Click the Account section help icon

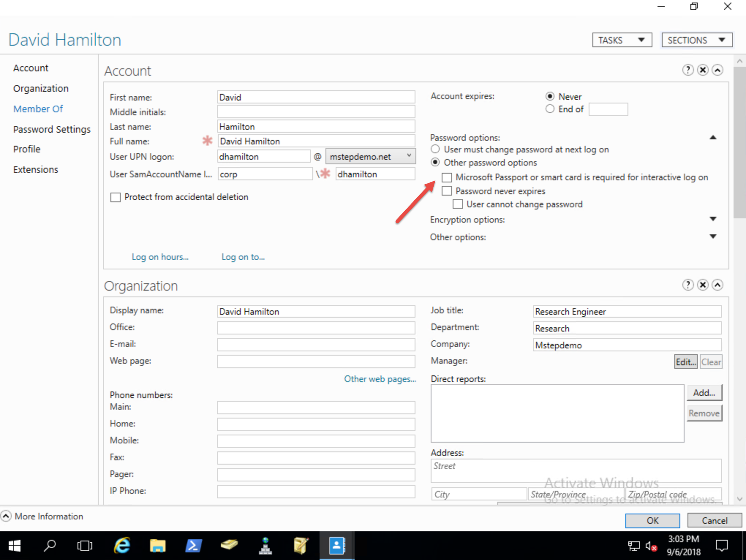click(687, 70)
